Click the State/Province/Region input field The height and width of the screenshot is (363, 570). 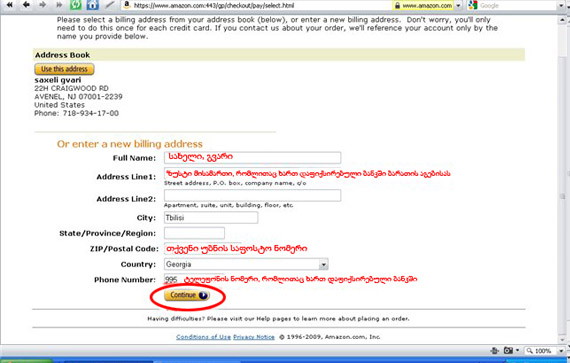194,233
